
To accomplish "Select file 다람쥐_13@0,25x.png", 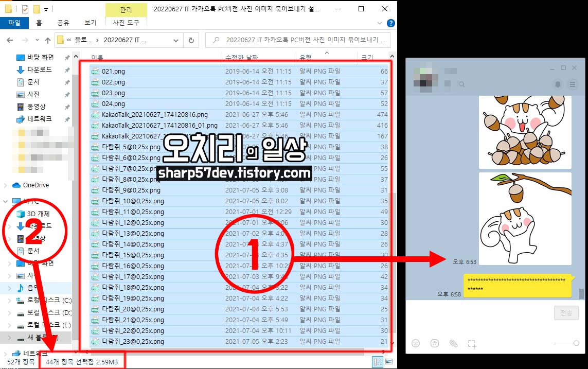I will coord(133,234).
